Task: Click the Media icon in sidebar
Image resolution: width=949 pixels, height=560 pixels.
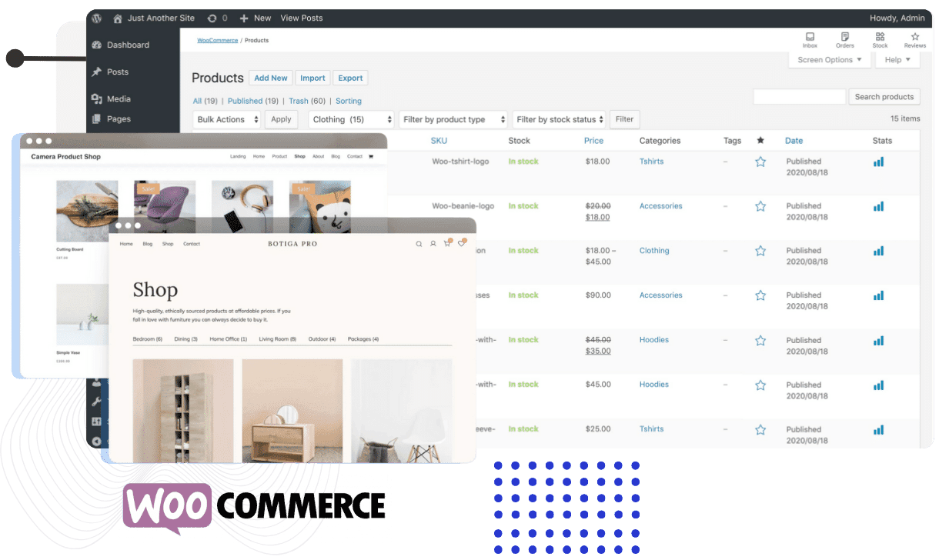Action: 97,98
